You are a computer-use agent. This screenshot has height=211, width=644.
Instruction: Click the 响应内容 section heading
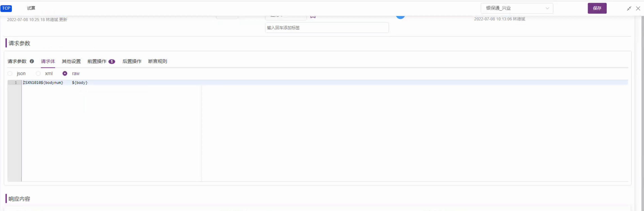(x=19, y=199)
